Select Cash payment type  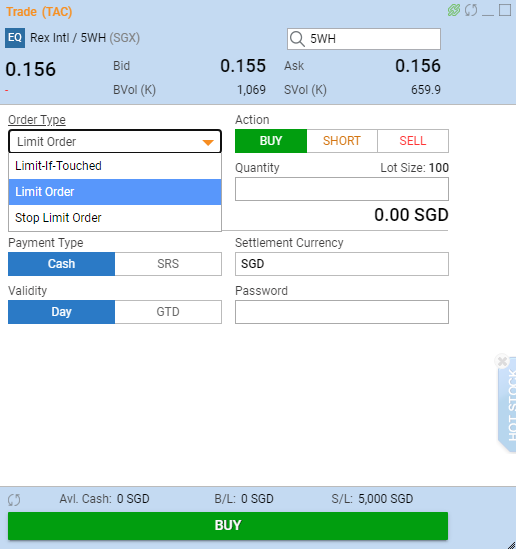[61, 264]
